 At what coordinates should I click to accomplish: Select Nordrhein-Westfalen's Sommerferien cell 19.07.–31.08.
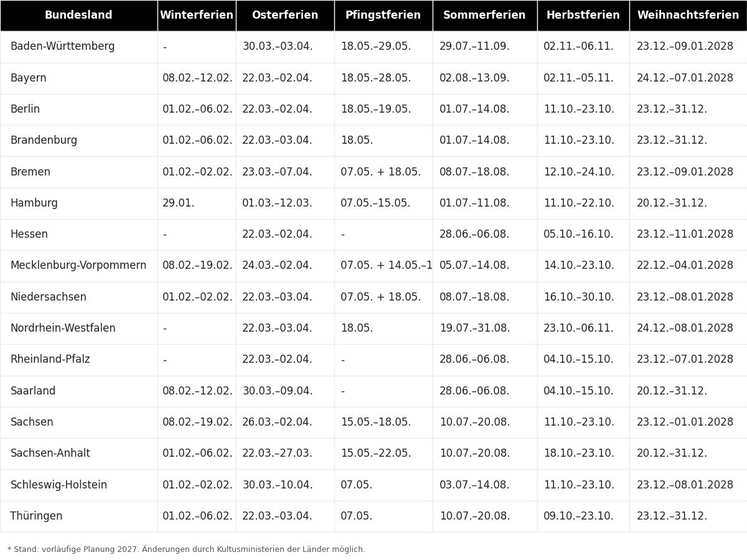click(x=474, y=329)
